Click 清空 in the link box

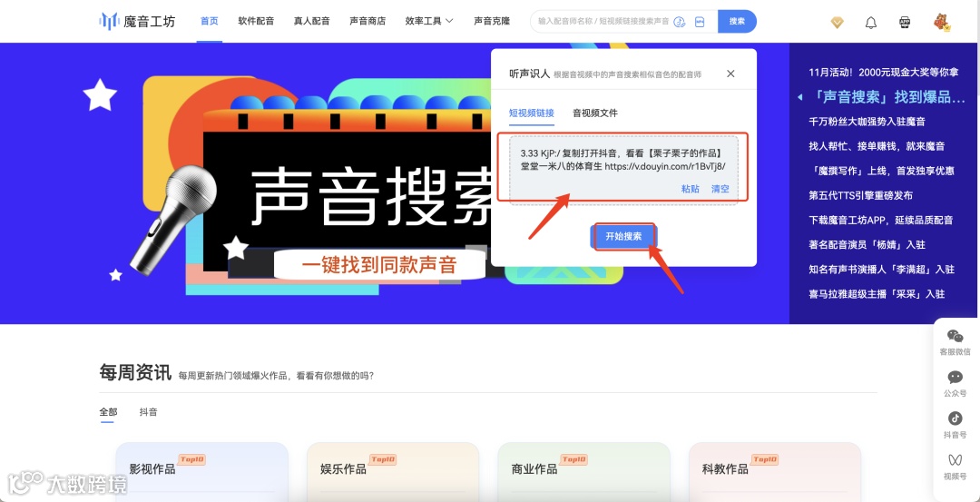pos(720,189)
